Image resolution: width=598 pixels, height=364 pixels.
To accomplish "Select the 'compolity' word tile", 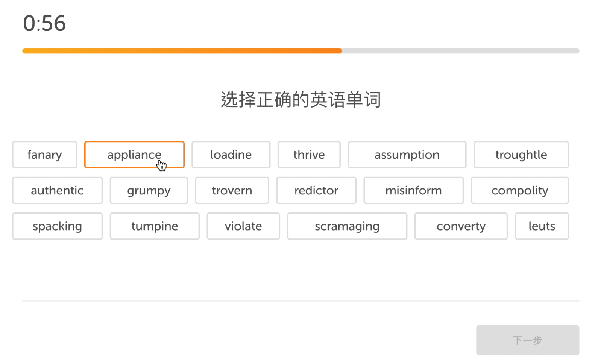I will coord(520,190).
